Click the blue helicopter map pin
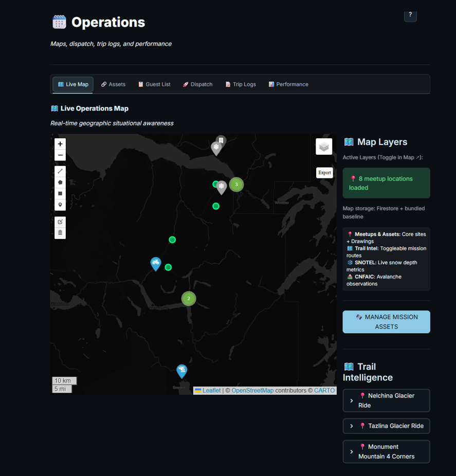This screenshot has width=456, height=476. point(182,371)
